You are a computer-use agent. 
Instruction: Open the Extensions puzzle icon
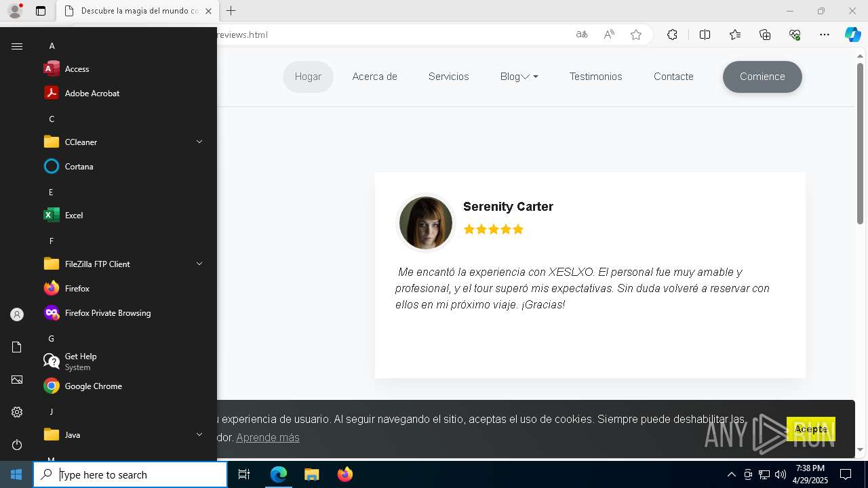pyautogui.click(x=672, y=35)
